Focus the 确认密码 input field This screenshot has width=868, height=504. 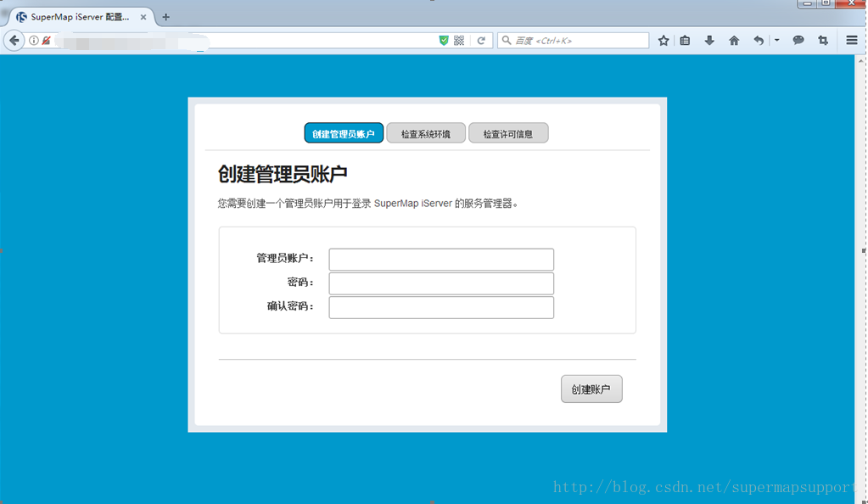tap(441, 307)
